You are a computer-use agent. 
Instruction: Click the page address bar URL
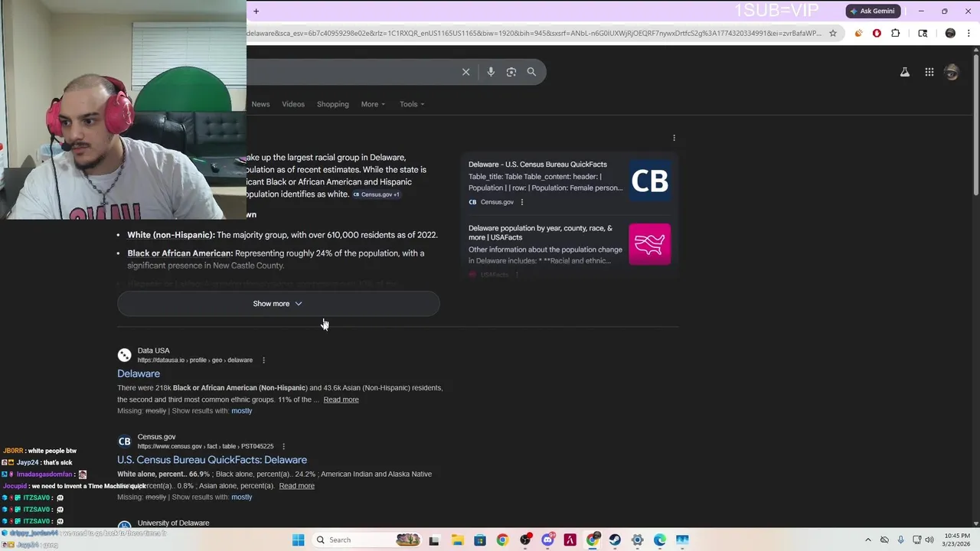534,33
